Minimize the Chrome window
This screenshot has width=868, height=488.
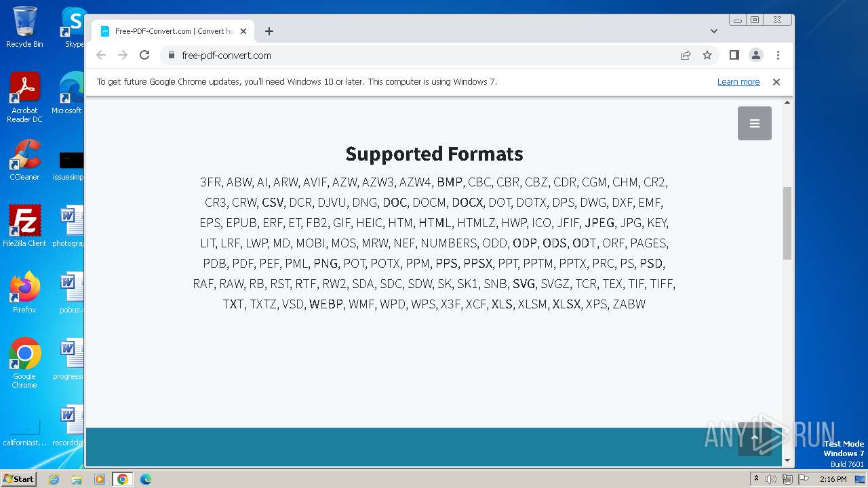(738, 20)
